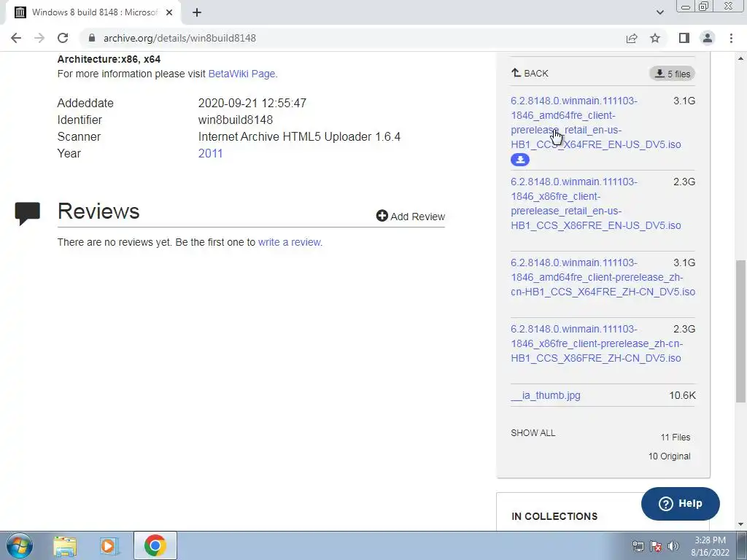747x560 pixels.
Task: Select the Windows 8 build 8148 tab
Action: (93, 12)
